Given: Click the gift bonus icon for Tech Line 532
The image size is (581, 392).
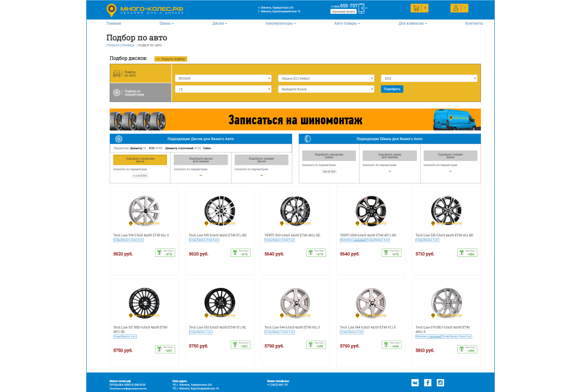Looking at the screenshot, I should (x=235, y=345).
